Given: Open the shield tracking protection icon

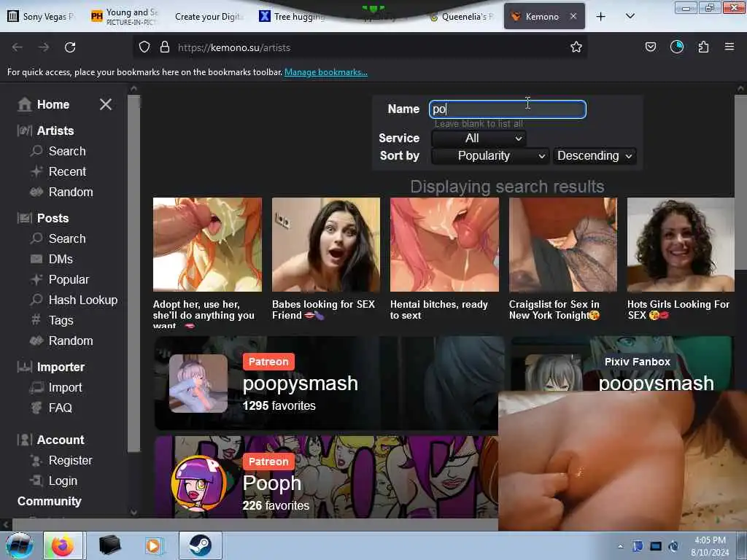Looking at the screenshot, I should click(x=144, y=47).
